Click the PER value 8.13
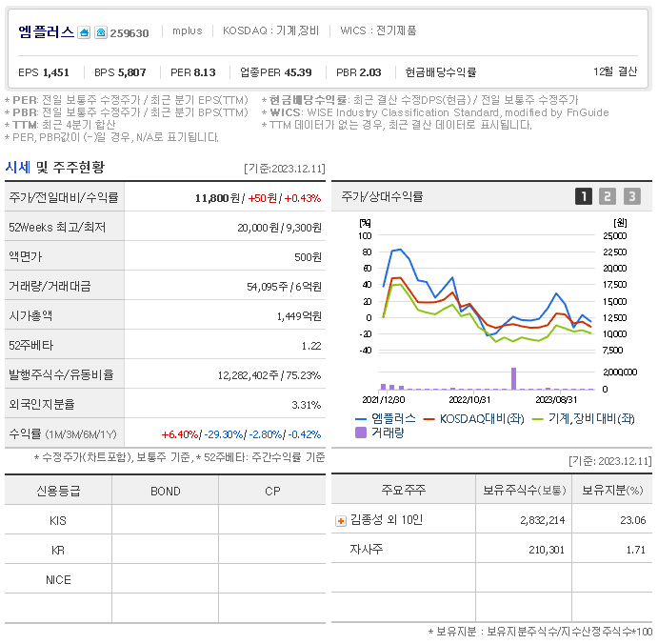 coord(205,72)
